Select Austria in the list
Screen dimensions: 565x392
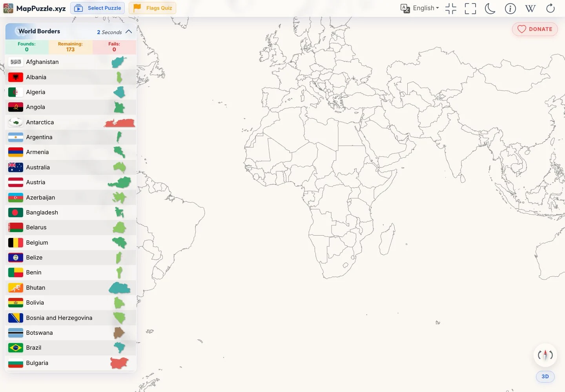[x=71, y=182]
